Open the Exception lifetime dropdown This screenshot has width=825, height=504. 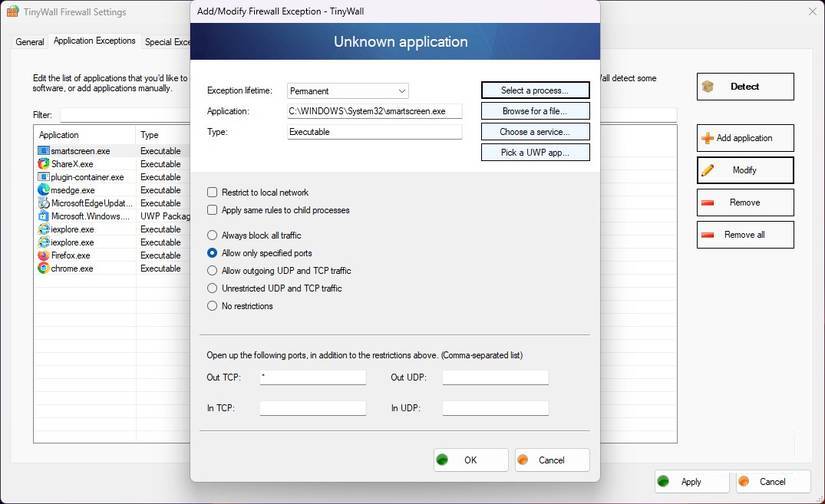click(x=348, y=91)
